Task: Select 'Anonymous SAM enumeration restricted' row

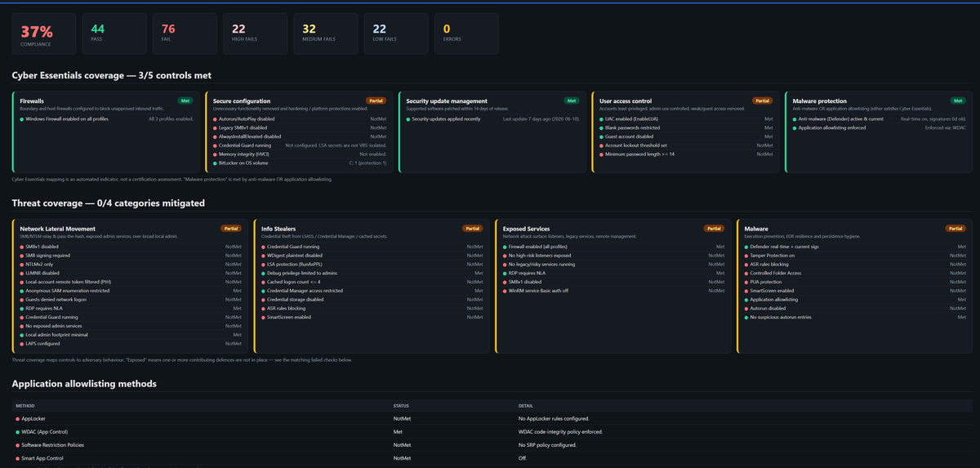Action: pyautogui.click(x=131, y=290)
